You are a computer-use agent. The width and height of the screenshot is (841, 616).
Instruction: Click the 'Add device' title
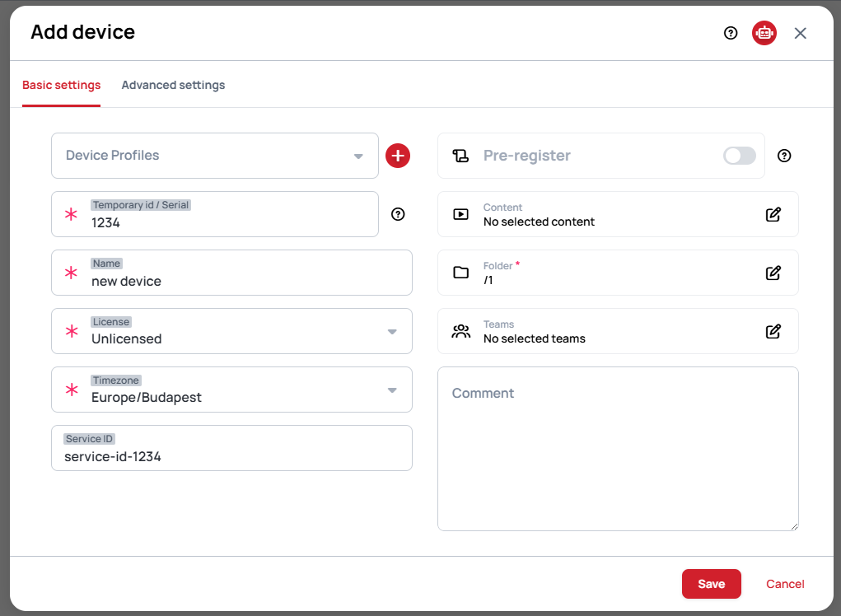(82, 32)
